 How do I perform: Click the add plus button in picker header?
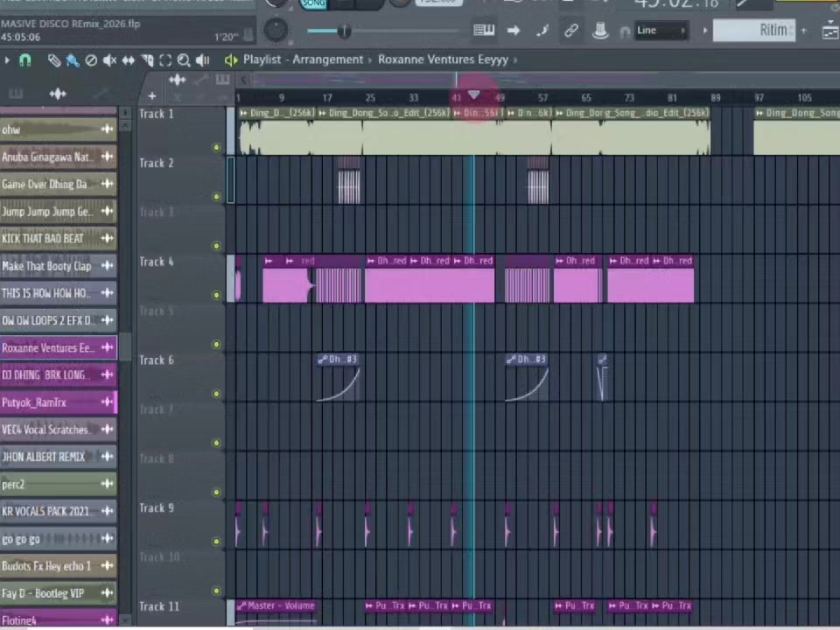(152, 96)
